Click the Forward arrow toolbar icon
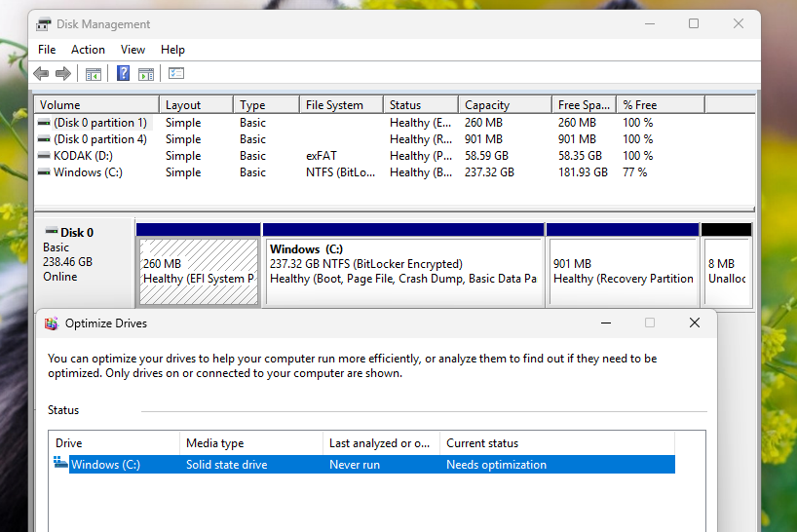 point(63,74)
